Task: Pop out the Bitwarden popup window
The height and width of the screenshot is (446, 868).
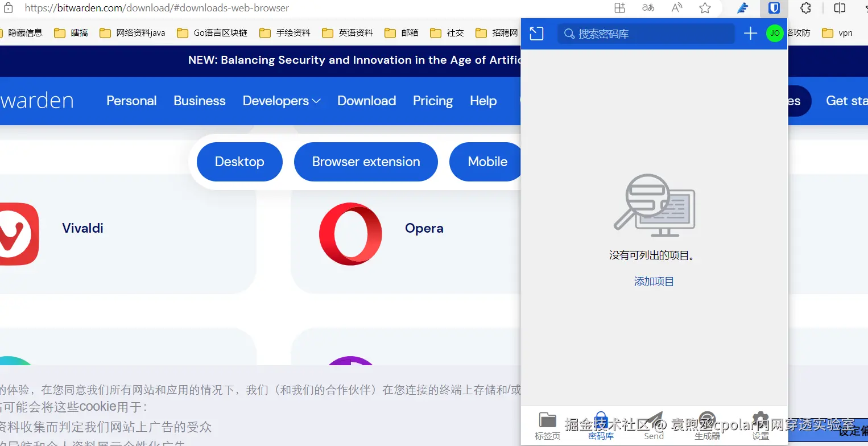Action: (536, 34)
